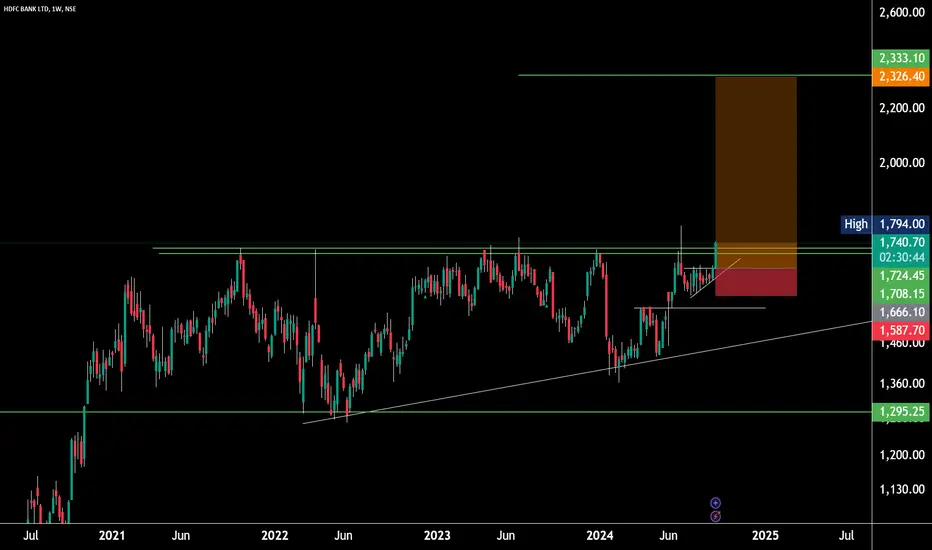The image size is (932, 550).
Task: Click the 1,794.00 high price label
Action: coord(901,224)
